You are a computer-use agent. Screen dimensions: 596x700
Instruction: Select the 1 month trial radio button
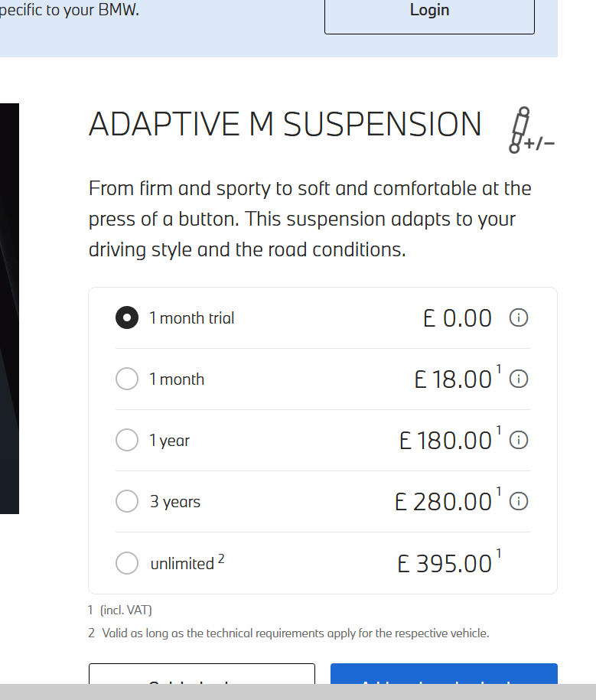(x=127, y=317)
